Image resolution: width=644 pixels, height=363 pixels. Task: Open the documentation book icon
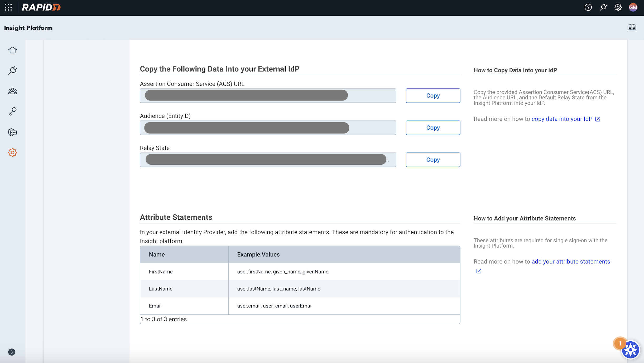tap(632, 27)
